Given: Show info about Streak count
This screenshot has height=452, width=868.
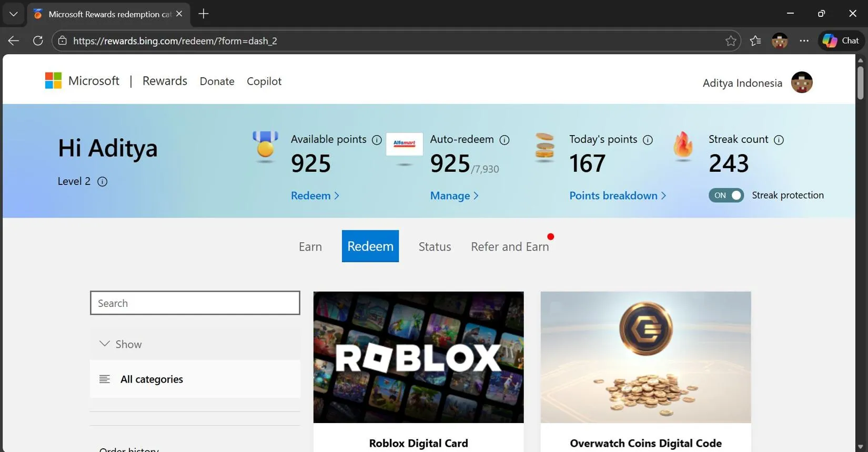Looking at the screenshot, I should 779,140.
